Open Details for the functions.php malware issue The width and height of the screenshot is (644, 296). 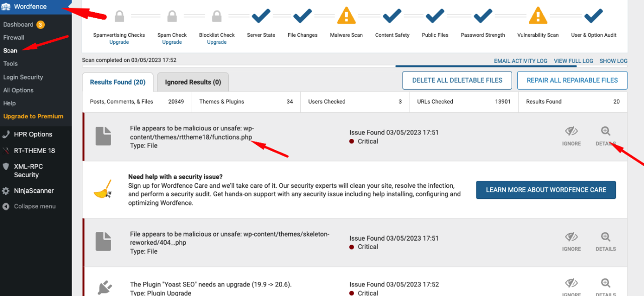coord(605,136)
